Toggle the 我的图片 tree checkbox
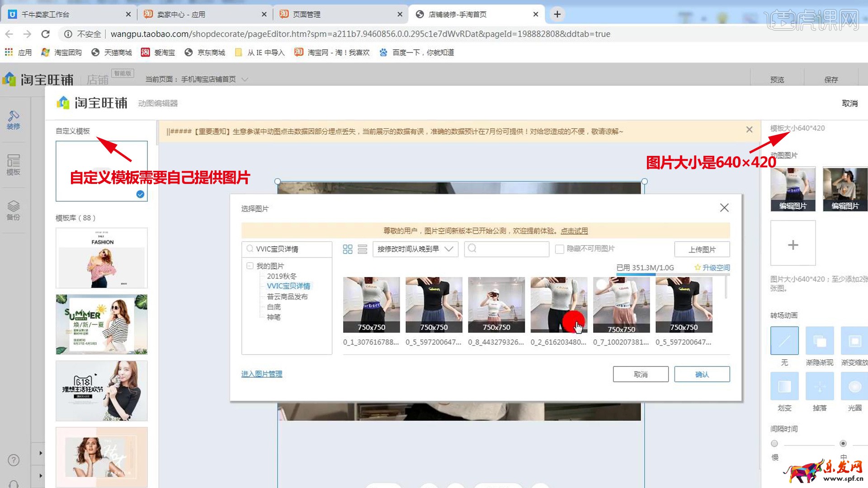Viewport: 868px width, 488px height. pos(250,266)
